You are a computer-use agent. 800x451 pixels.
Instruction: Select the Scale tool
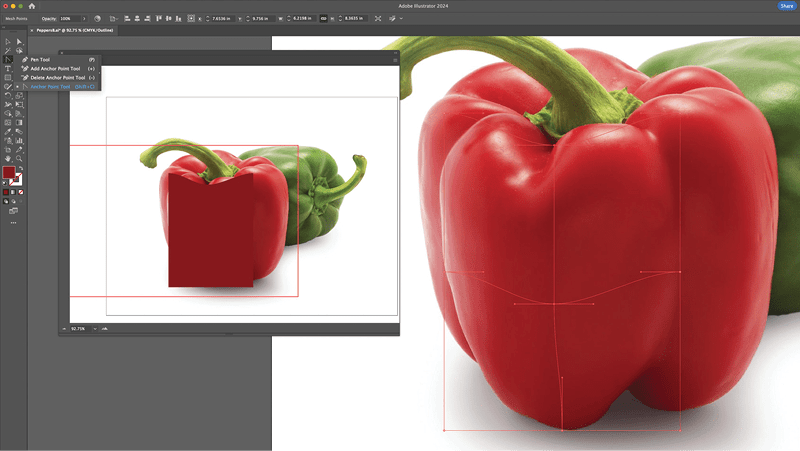tap(19, 95)
